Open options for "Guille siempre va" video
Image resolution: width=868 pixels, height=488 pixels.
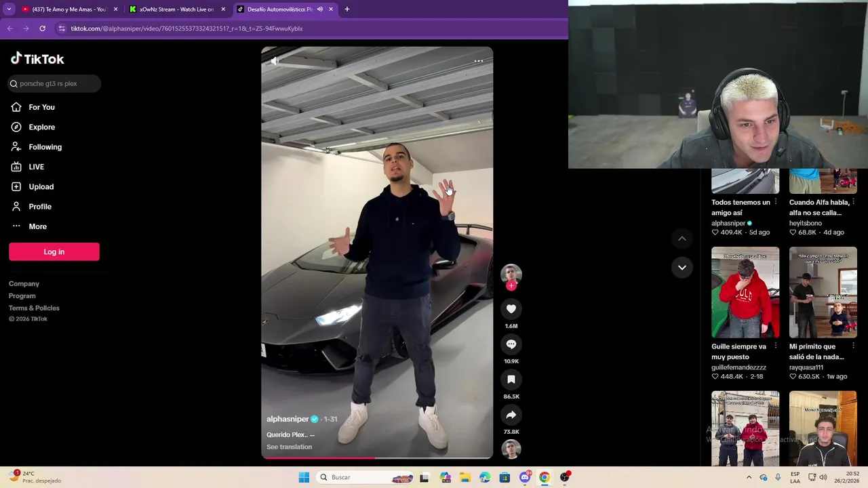(x=776, y=346)
